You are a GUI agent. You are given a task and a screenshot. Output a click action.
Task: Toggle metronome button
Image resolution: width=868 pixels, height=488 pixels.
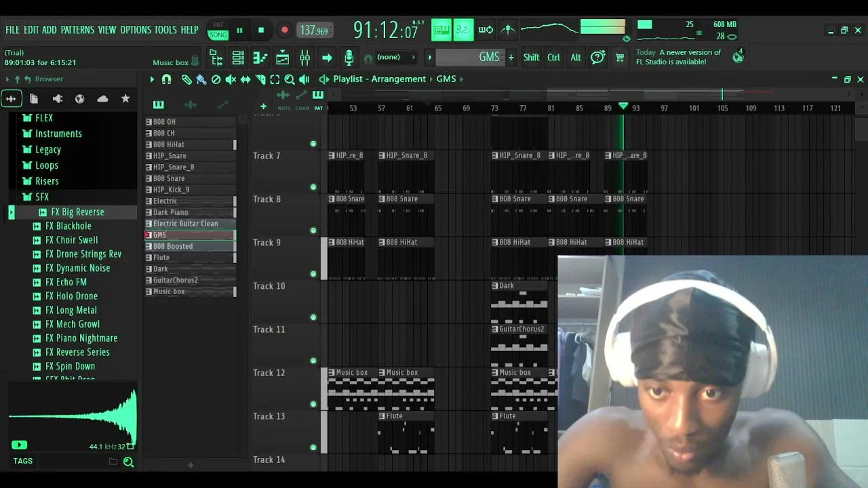click(x=508, y=30)
